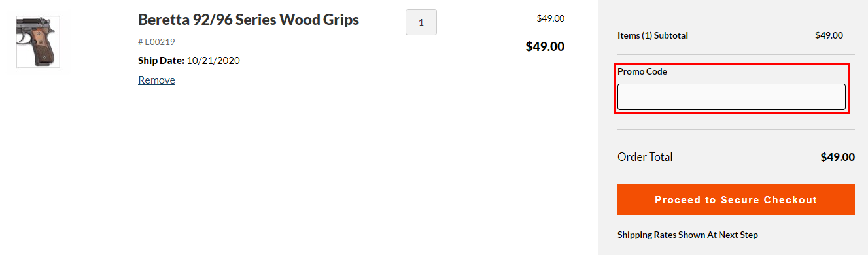This screenshot has height=255, width=868.
Task: Click the ship date value 10/21/2020
Action: [213, 61]
